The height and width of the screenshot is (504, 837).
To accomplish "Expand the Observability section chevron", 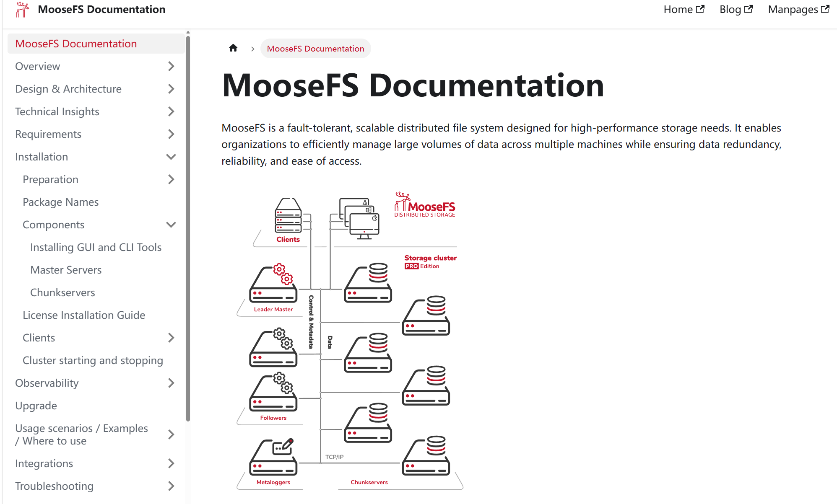I will click(171, 383).
